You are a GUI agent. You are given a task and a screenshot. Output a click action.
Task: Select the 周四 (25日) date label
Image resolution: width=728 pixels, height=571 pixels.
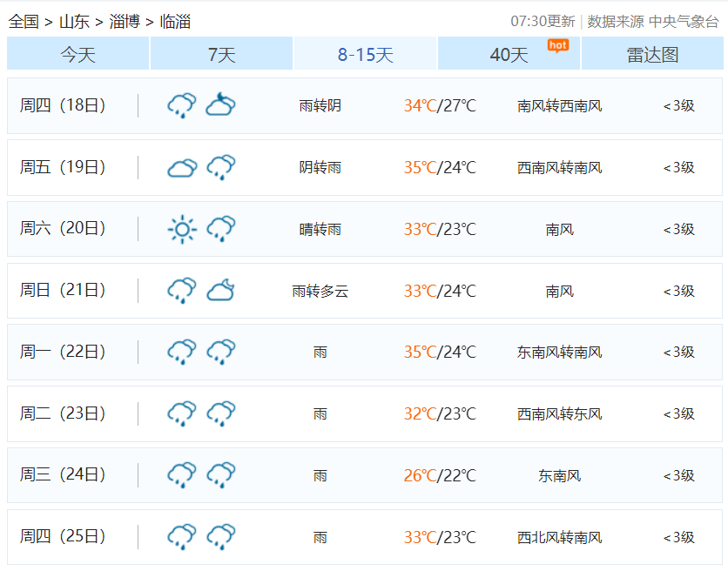click(x=63, y=537)
